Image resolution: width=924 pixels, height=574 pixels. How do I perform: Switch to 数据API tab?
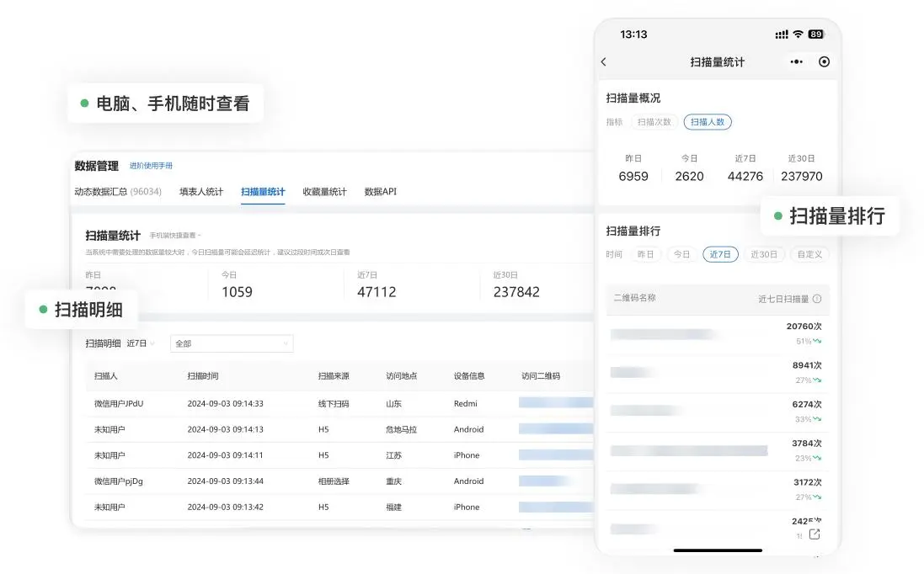click(x=381, y=192)
